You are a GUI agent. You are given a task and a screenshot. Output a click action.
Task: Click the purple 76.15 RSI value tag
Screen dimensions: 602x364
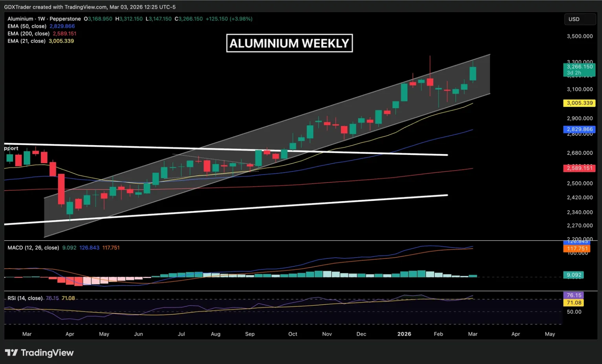tap(573, 295)
